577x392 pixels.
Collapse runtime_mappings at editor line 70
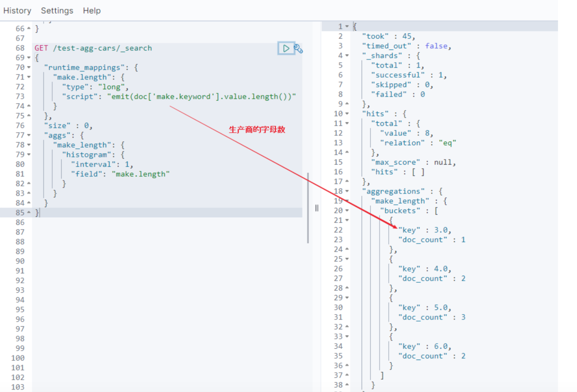point(29,67)
